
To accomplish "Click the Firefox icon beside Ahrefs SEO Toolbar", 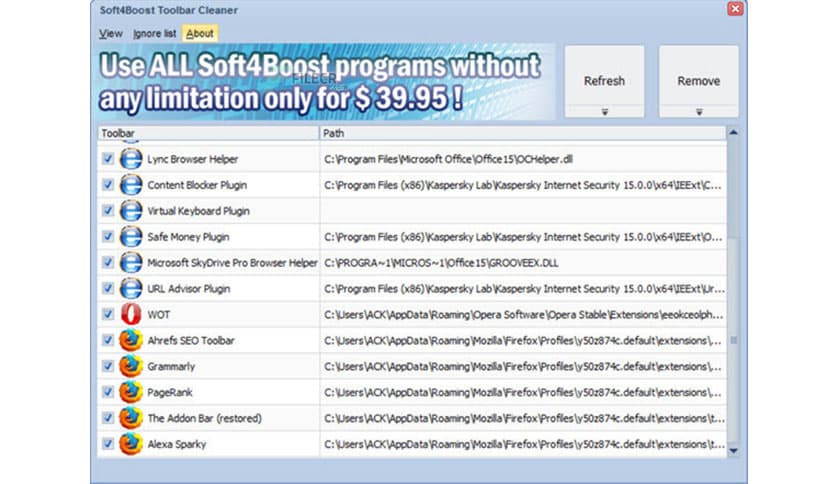I will pyautogui.click(x=131, y=340).
